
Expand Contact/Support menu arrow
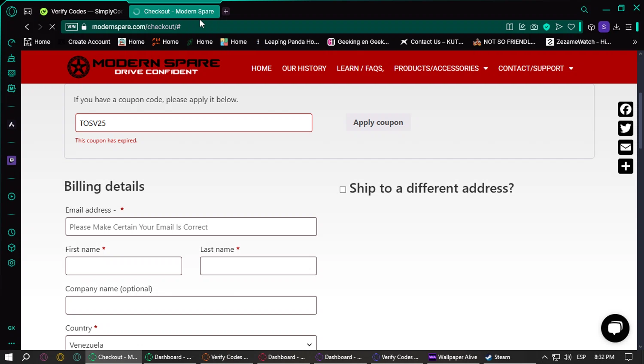[x=571, y=68]
